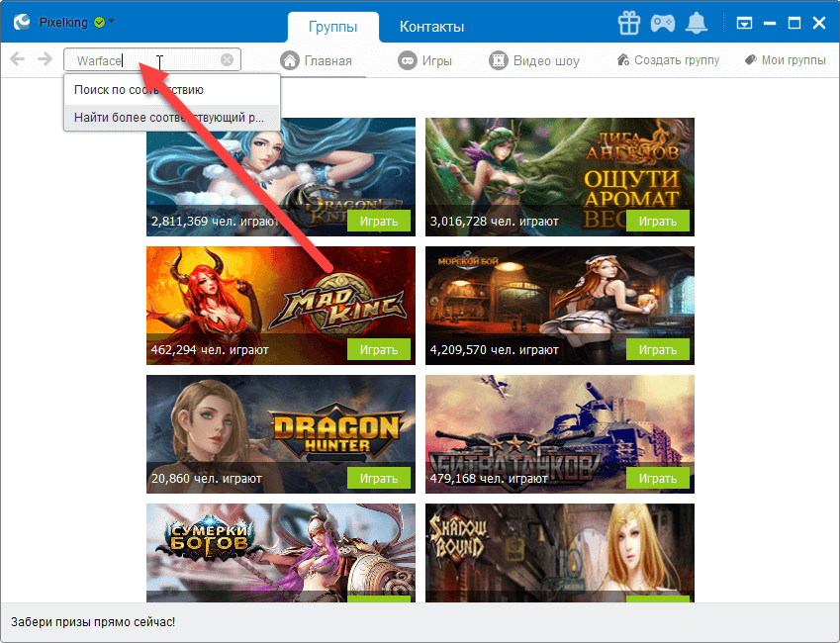840x643 pixels.
Task: Click the '20,860 чел. играют' text
Action: click(206, 479)
